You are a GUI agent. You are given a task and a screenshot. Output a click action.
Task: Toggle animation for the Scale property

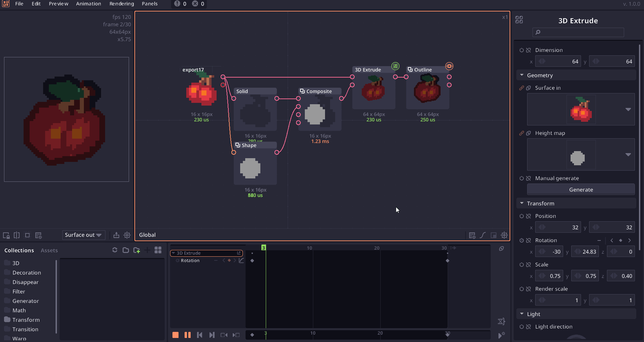click(x=521, y=265)
